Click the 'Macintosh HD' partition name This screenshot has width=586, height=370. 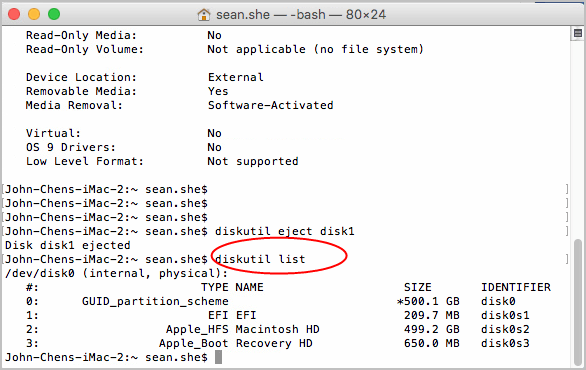click(278, 329)
